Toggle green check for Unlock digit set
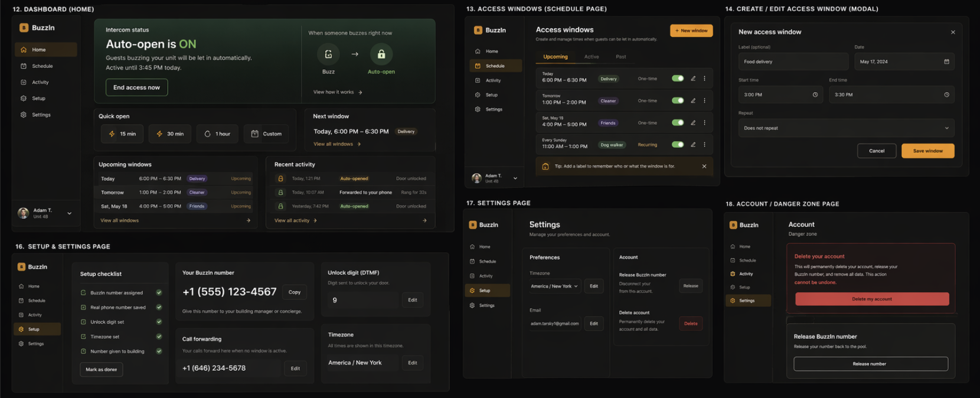Image resolution: width=980 pixels, height=398 pixels. coord(159,322)
